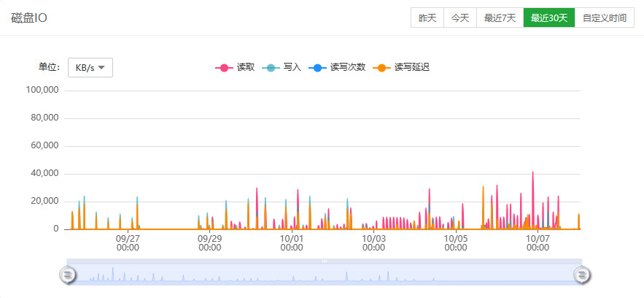Click the 09/27 00:00 axis label

click(x=128, y=243)
